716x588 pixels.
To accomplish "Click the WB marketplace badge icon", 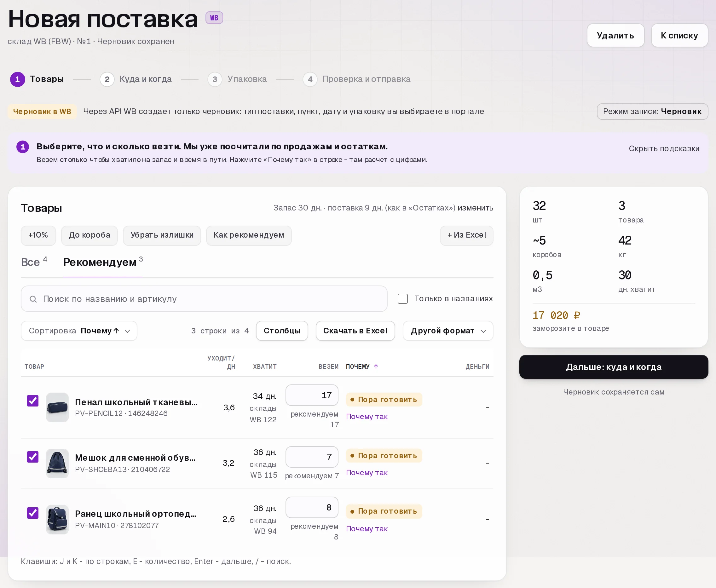I will click(x=214, y=18).
